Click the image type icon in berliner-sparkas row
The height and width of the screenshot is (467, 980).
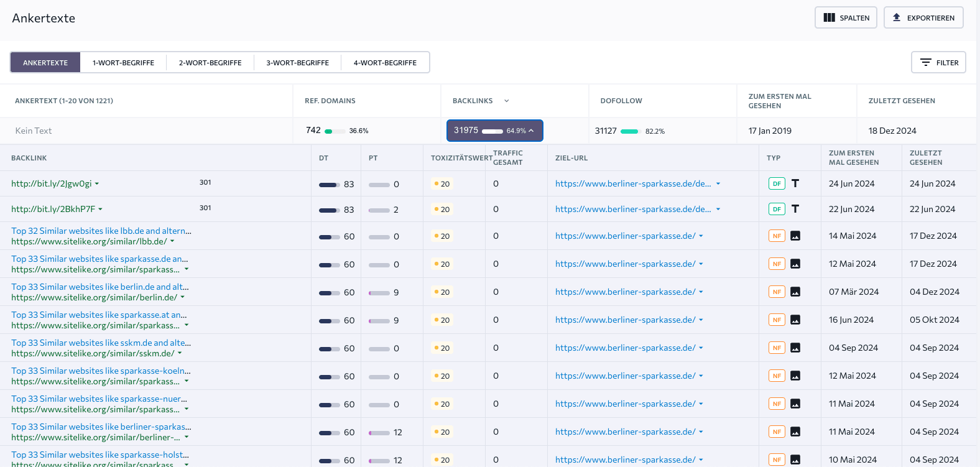click(795, 432)
